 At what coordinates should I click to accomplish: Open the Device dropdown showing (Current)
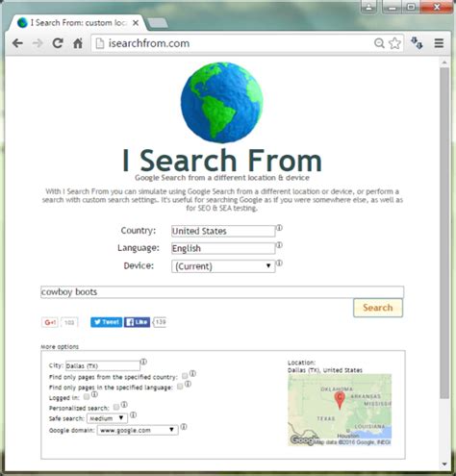pos(223,266)
